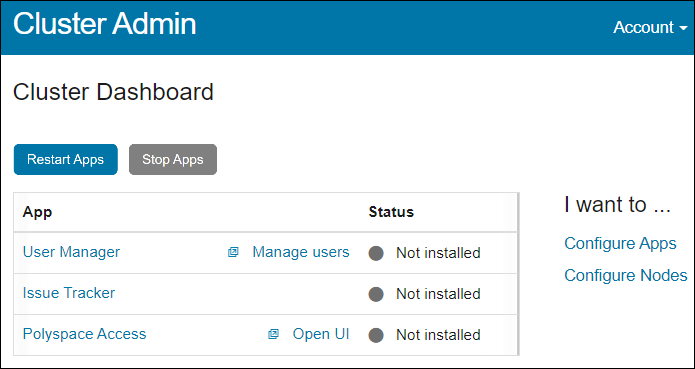
Task: Open the Account dropdown menu
Action: [x=650, y=27]
